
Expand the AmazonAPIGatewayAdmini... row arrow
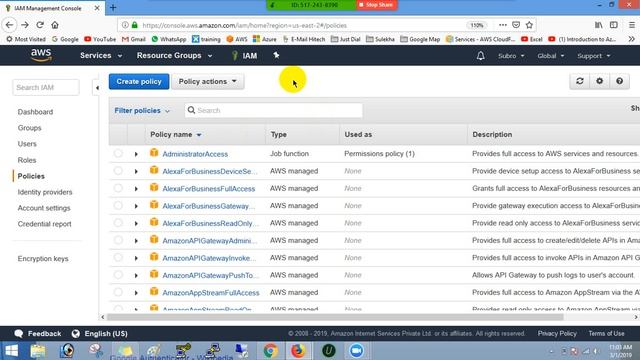click(136, 241)
